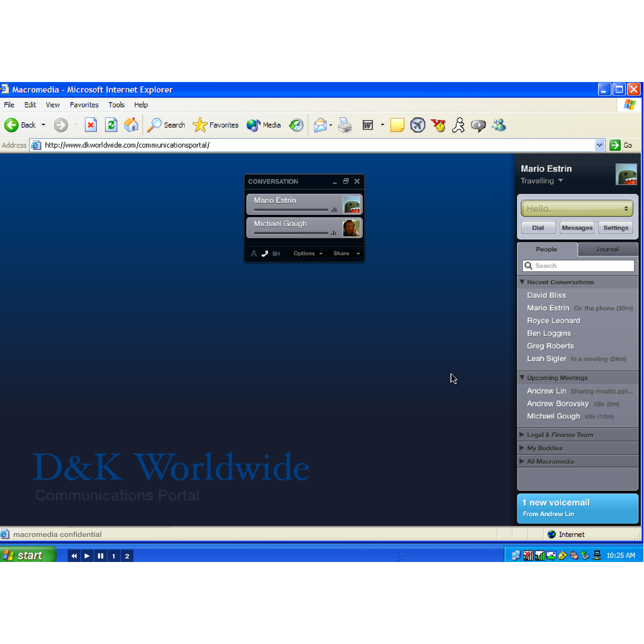Expand the Legal & Finance Team group
Viewport: 644px width, 644px height.
(x=522, y=435)
